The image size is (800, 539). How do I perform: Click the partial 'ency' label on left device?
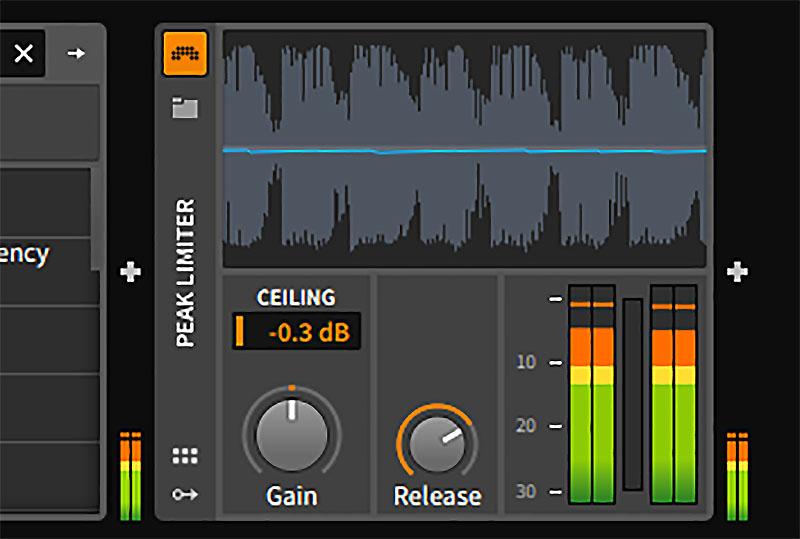pos(25,255)
